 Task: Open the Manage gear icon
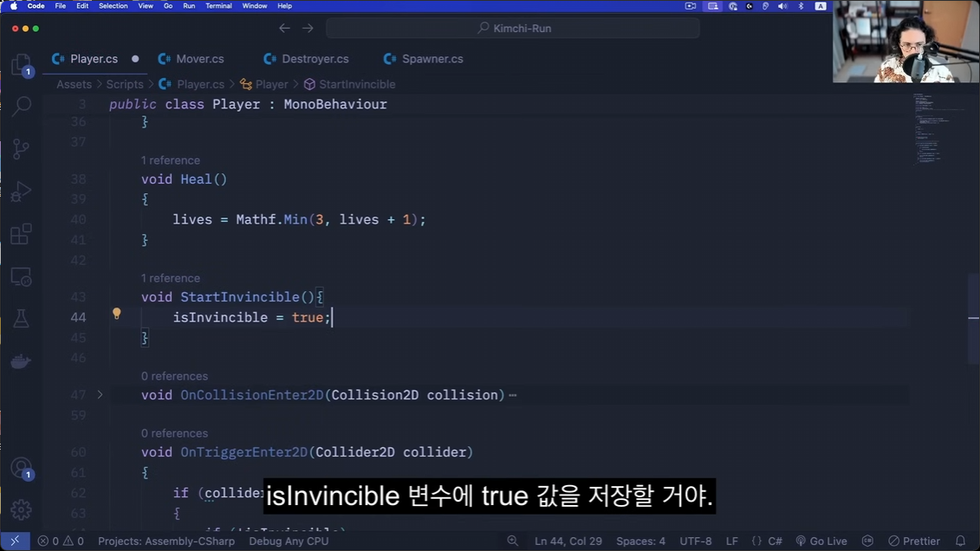tap(21, 509)
